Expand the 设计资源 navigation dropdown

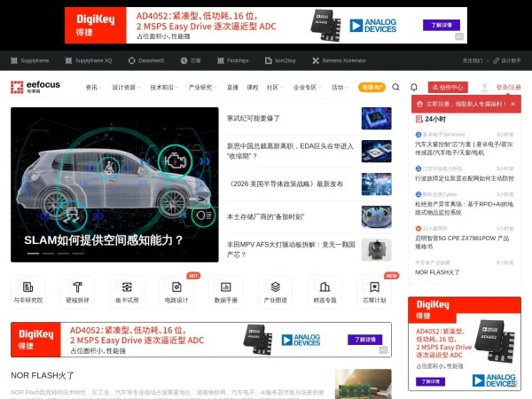click(x=126, y=88)
